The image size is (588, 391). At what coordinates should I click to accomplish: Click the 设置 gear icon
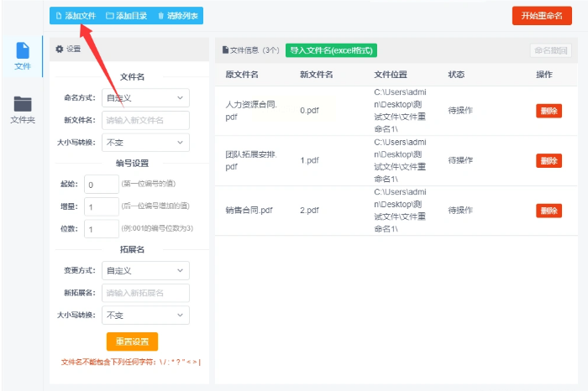[60, 50]
